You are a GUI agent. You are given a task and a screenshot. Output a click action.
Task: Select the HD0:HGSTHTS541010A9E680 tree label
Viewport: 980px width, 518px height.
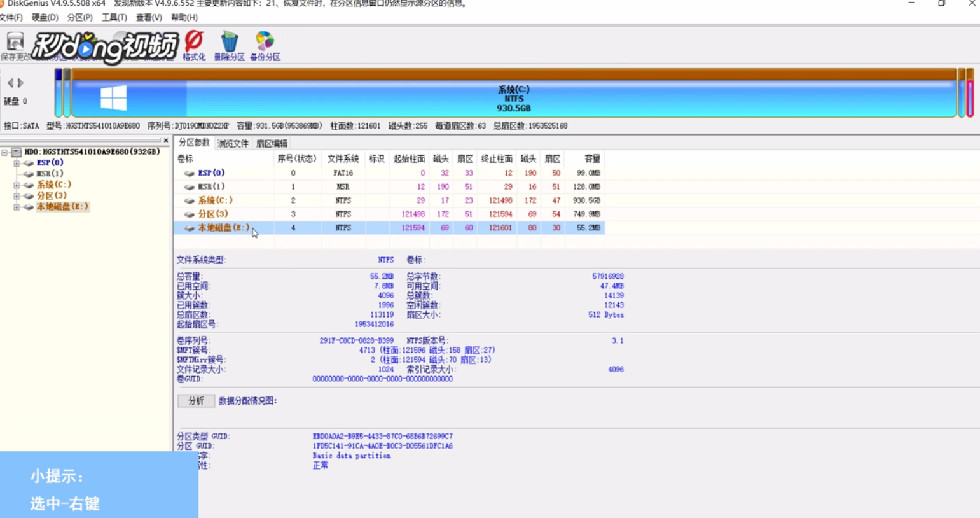pyautogui.click(x=92, y=152)
